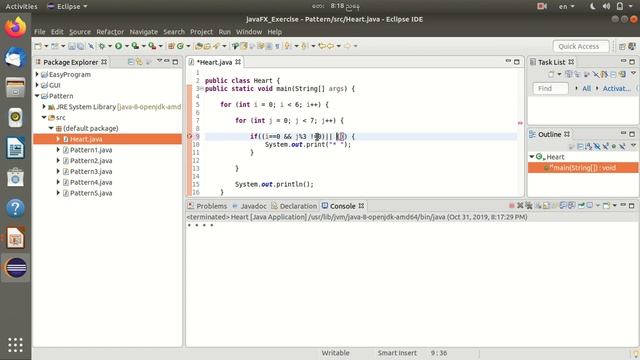
Task: Click the Open Perspective icon beside Quick Access
Action: 622,47
